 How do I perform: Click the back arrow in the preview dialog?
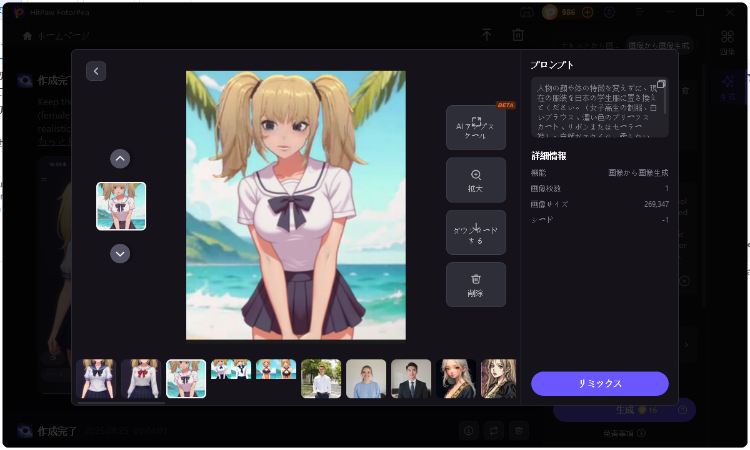tap(96, 71)
